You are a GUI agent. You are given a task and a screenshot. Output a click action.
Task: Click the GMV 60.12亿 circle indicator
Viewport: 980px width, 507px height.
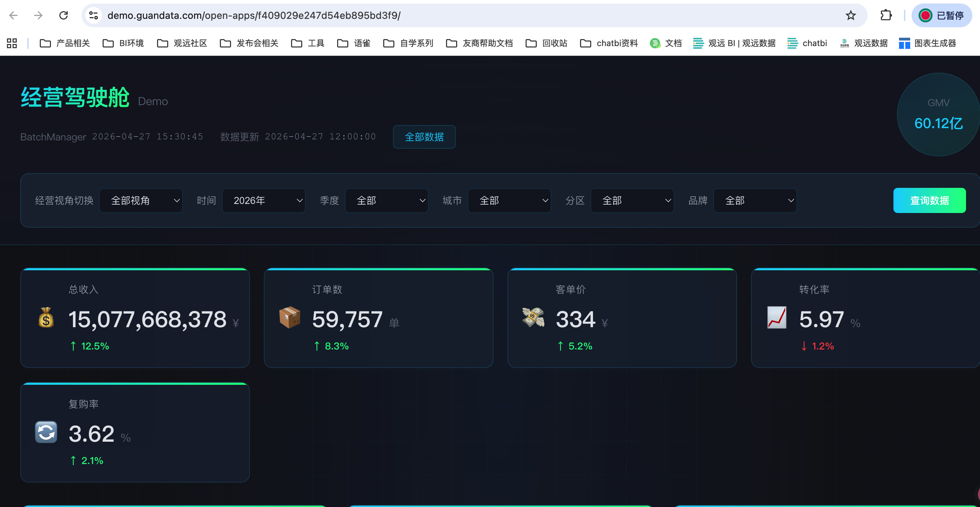(x=938, y=114)
